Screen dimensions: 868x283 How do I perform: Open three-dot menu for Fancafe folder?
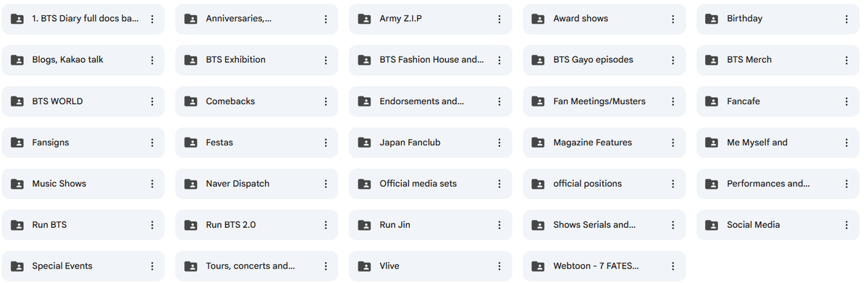point(846,101)
